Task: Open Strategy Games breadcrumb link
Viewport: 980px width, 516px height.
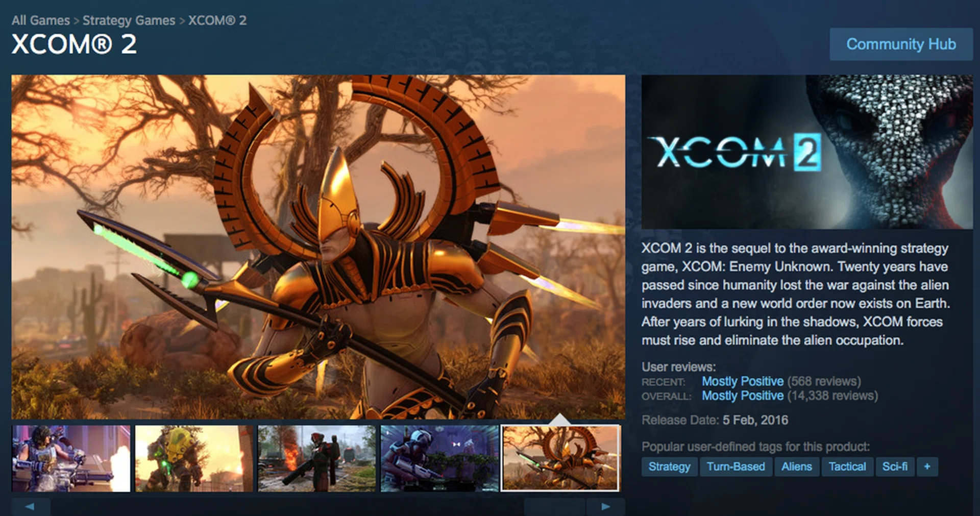Action: 129,20
